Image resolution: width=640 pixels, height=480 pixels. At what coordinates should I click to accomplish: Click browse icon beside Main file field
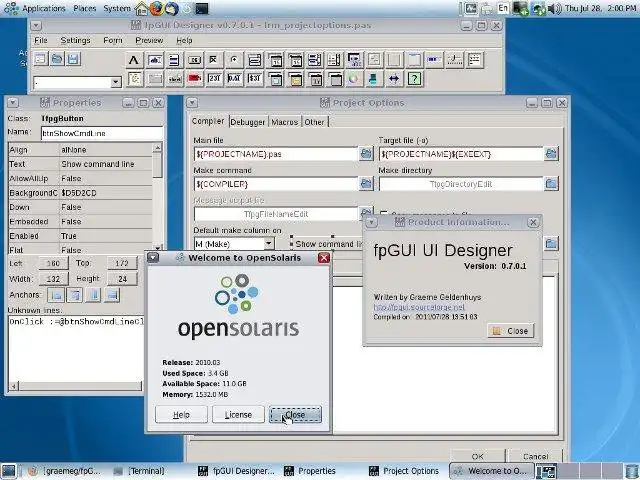366,153
